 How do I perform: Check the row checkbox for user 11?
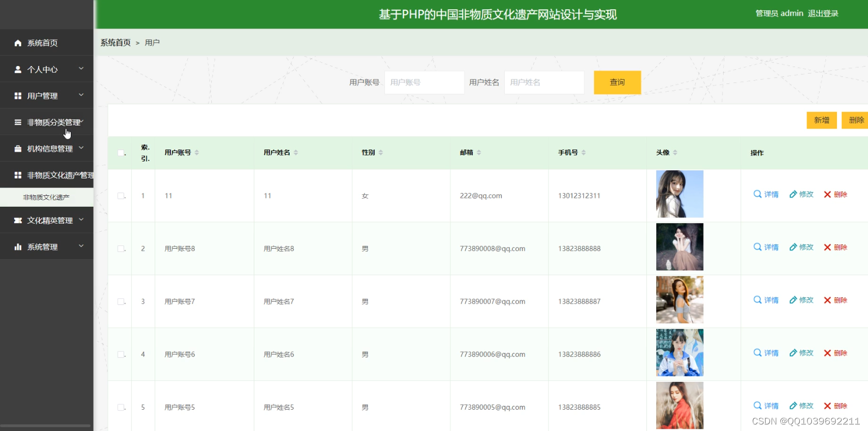[x=121, y=196]
